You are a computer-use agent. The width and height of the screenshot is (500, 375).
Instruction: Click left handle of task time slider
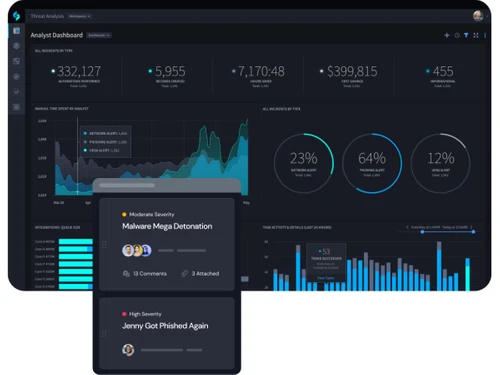pos(422,232)
